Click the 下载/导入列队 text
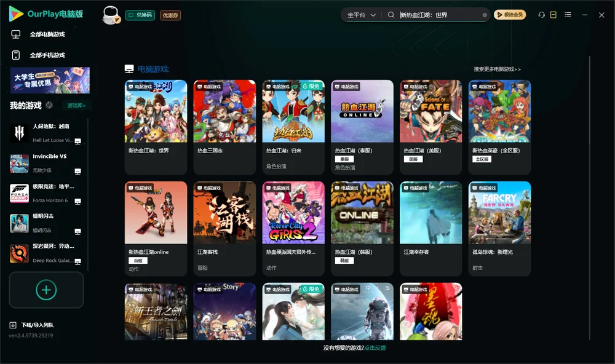This screenshot has height=364, width=615. pos(38,325)
